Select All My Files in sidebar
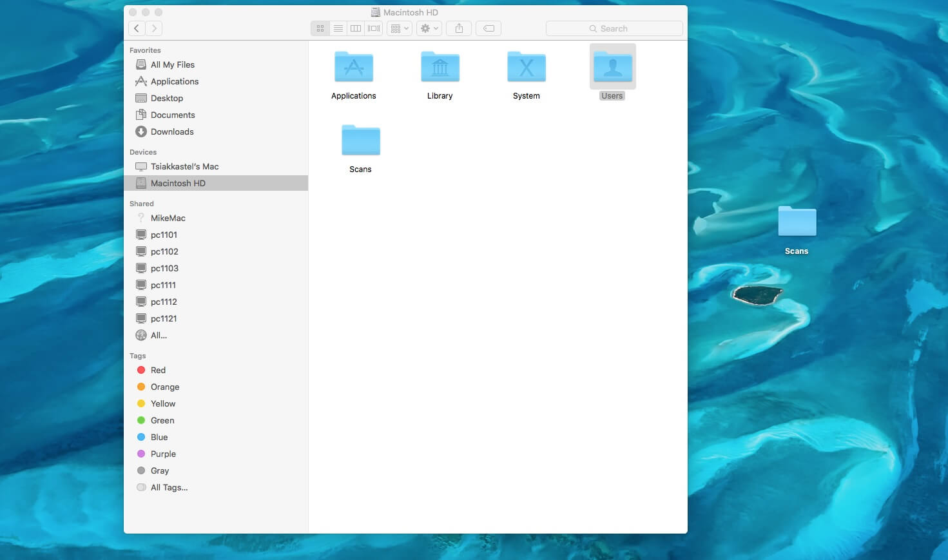 coord(172,64)
